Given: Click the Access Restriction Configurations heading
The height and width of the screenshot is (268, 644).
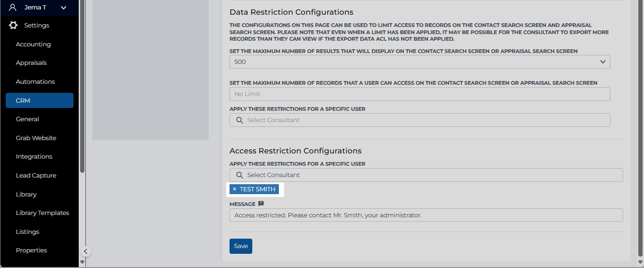Looking at the screenshot, I should (x=295, y=151).
